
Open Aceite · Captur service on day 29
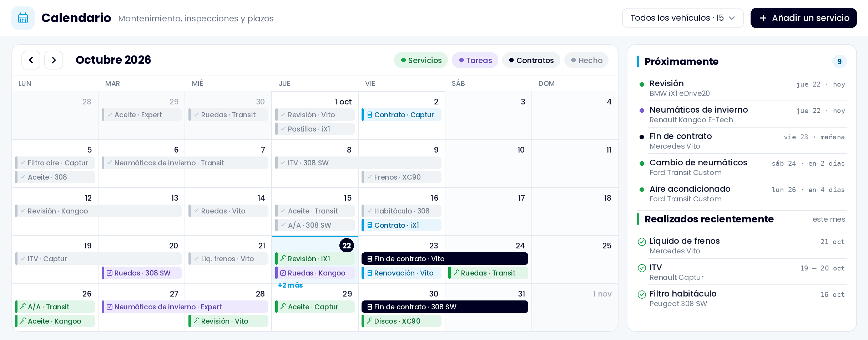315,307
